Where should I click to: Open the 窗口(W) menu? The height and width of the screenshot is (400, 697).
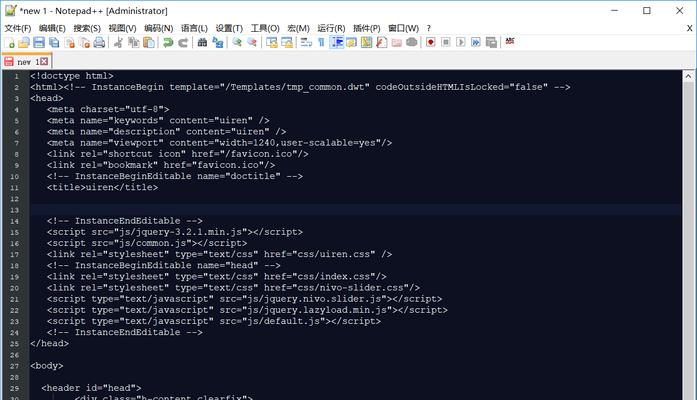tap(403, 28)
